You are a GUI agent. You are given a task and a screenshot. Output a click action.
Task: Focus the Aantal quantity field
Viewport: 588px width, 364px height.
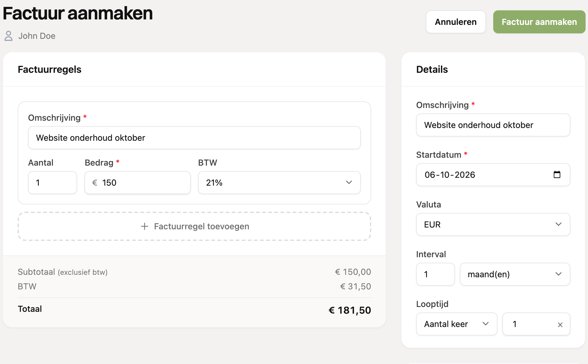(x=53, y=183)
